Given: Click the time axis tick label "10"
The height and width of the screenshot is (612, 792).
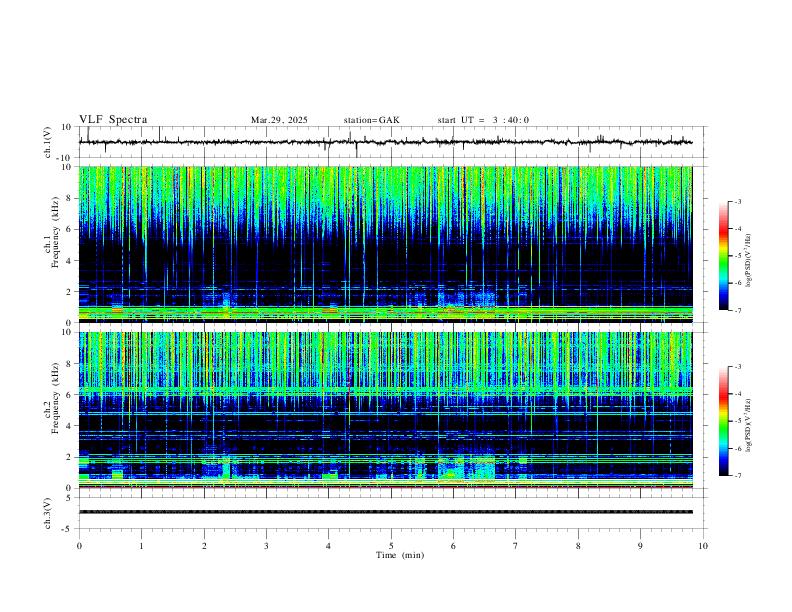Looking at the screenshot, I should tap(703, 546).
